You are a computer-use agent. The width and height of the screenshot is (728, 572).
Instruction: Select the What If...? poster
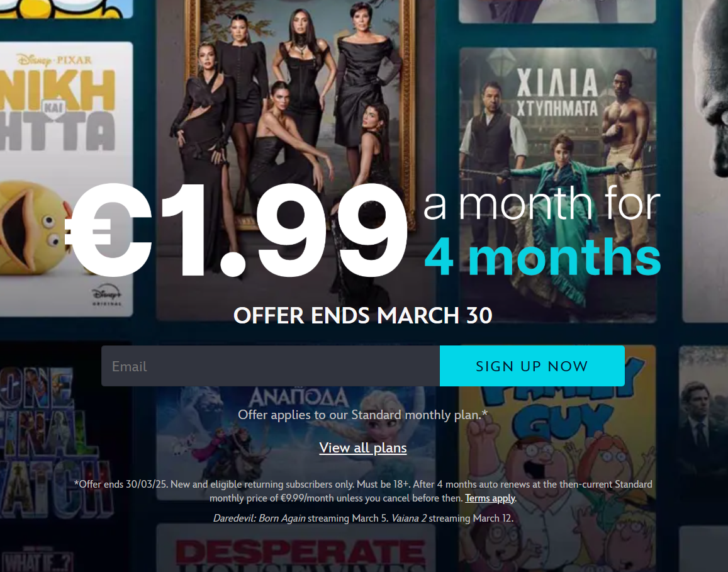coord(37,559)
